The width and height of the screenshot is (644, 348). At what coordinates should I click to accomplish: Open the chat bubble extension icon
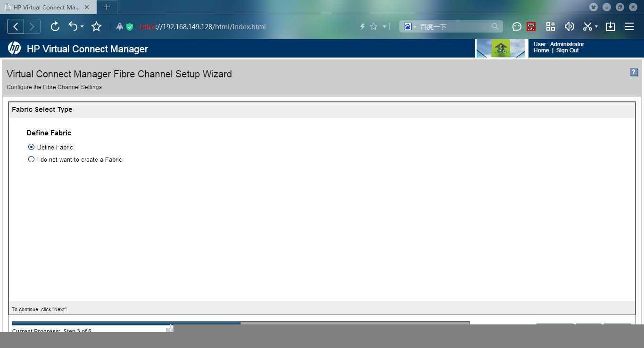coord(517,27)
